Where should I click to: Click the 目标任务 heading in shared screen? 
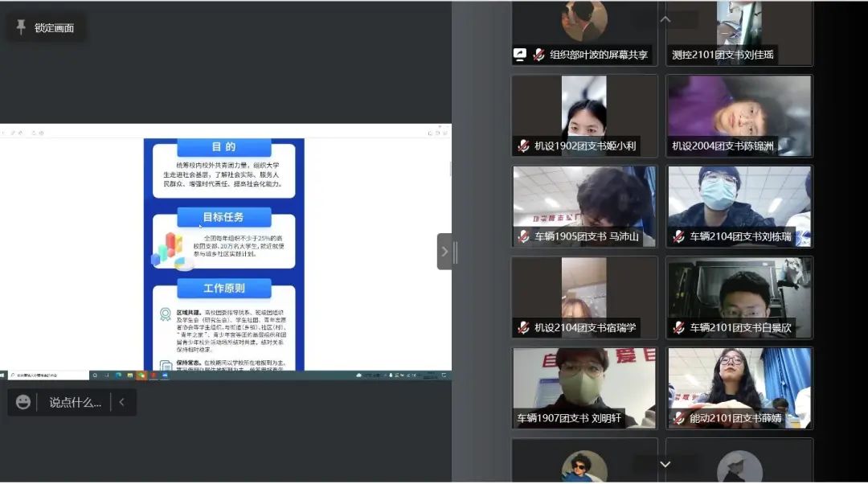[x=223, y=217]
